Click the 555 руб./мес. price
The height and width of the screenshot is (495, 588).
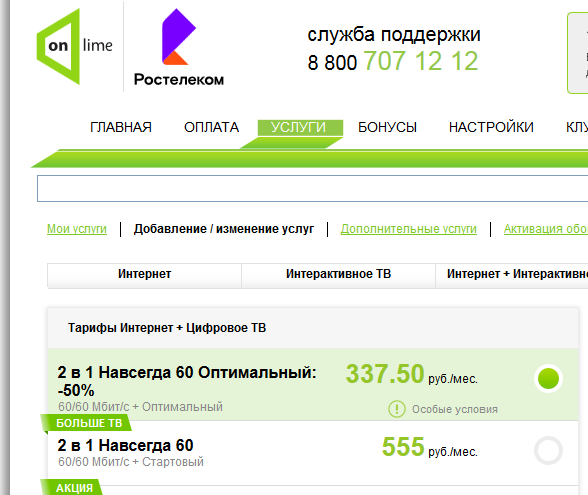[x=430, y=447]
